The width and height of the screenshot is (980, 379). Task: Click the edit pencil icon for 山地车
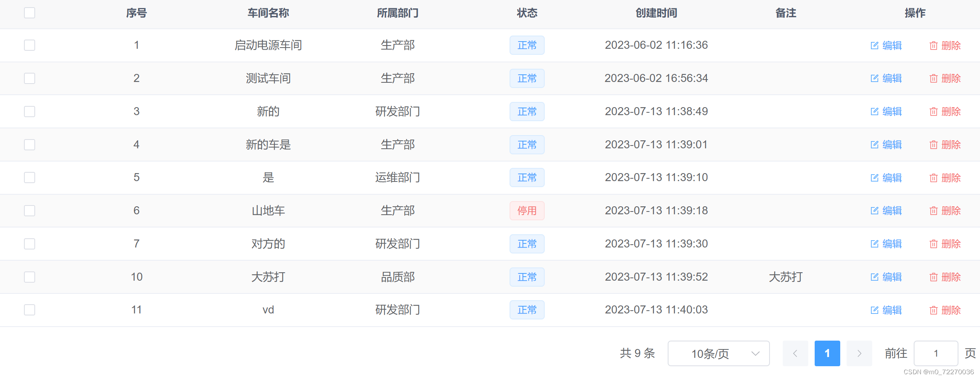(x=874, y=211)
